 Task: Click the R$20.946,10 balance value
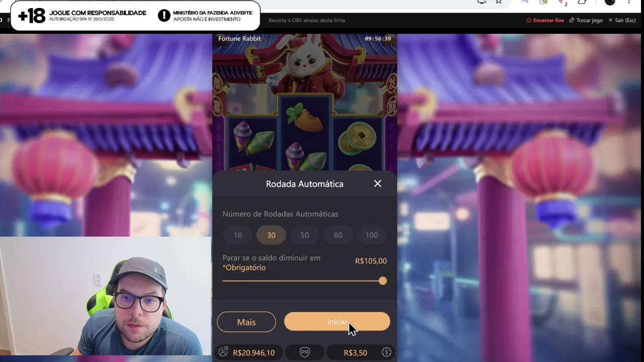pos(254,353)
